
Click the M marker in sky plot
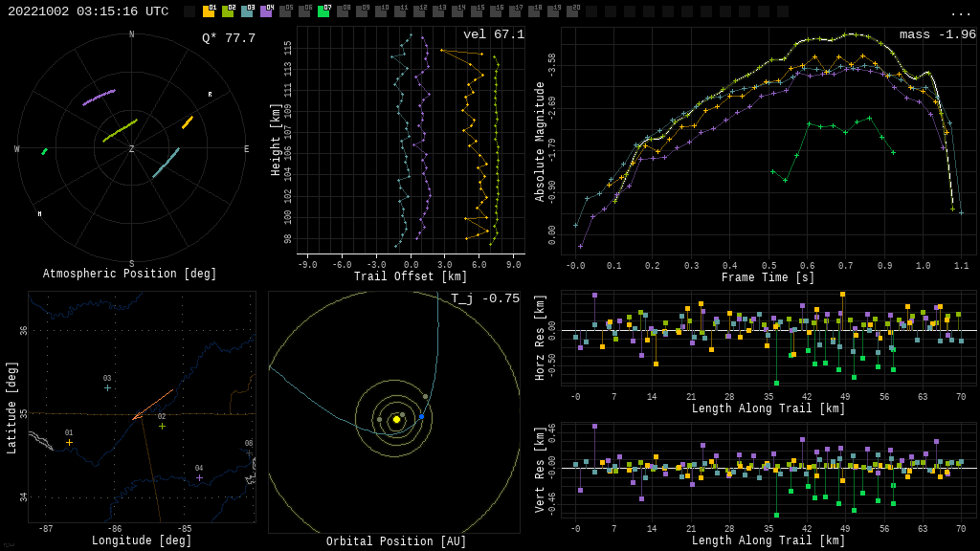coord(39,213)
